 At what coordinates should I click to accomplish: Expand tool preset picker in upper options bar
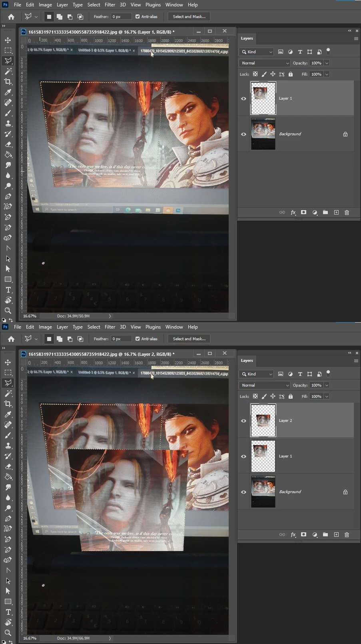tap(36, 17)
